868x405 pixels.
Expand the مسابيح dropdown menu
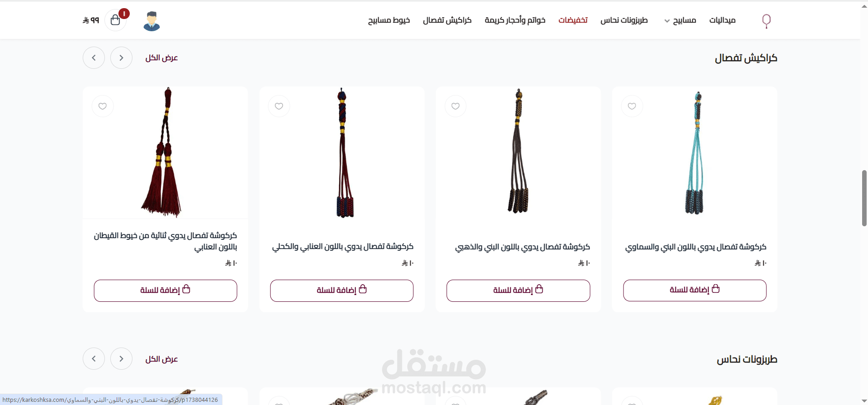click(x=680, y=20)
